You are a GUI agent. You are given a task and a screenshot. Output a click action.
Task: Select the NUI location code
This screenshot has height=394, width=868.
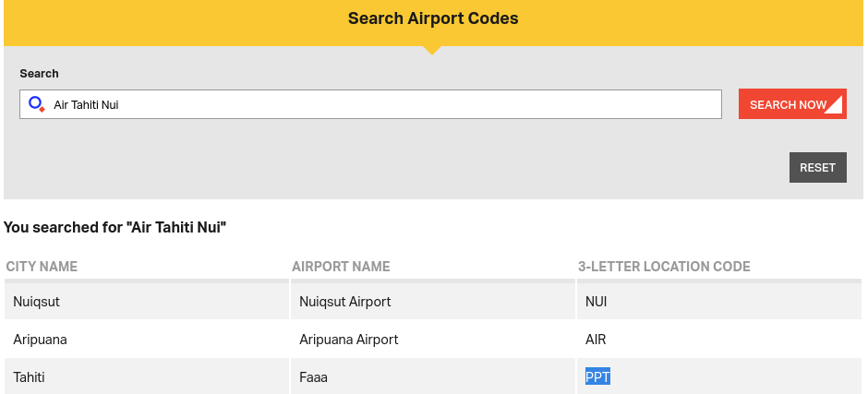pos(597,302)
